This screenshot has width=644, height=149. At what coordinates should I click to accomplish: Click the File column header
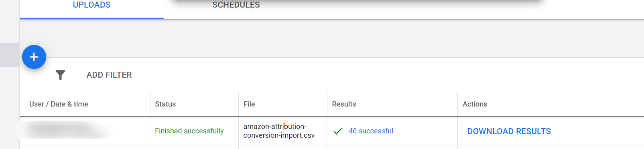click(249, 104)
